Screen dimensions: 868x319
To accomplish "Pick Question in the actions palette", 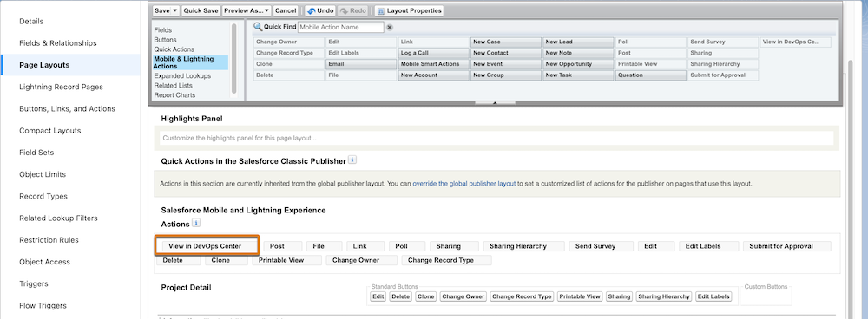I will point(650,75).
